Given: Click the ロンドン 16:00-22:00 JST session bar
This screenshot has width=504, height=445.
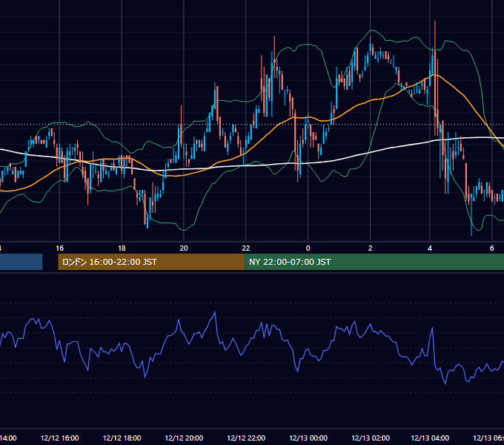Looking at the screenshot, I should tap(151, 262).
